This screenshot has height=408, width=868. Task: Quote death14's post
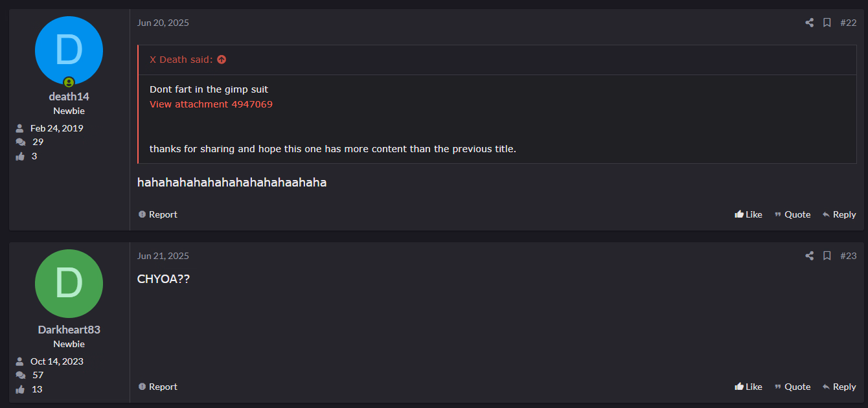point(792,214)
